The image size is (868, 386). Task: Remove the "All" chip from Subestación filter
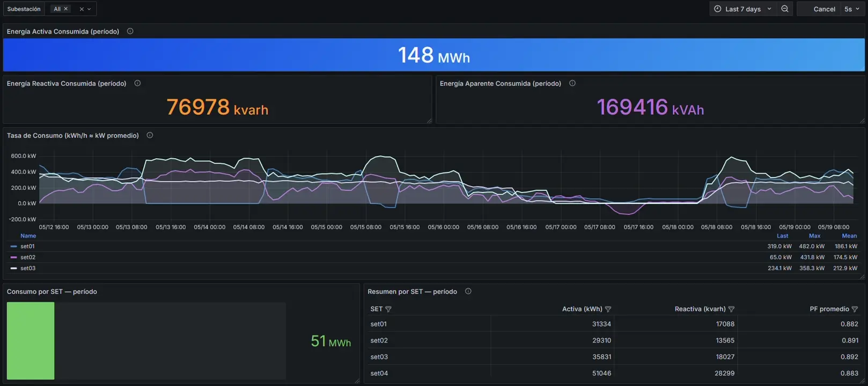point(66,9)
